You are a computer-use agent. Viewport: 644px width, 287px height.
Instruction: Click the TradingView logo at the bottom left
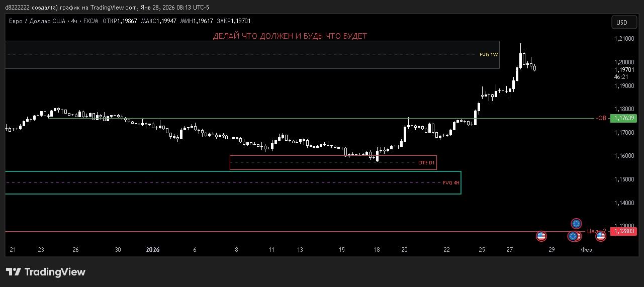coord(46,272)
